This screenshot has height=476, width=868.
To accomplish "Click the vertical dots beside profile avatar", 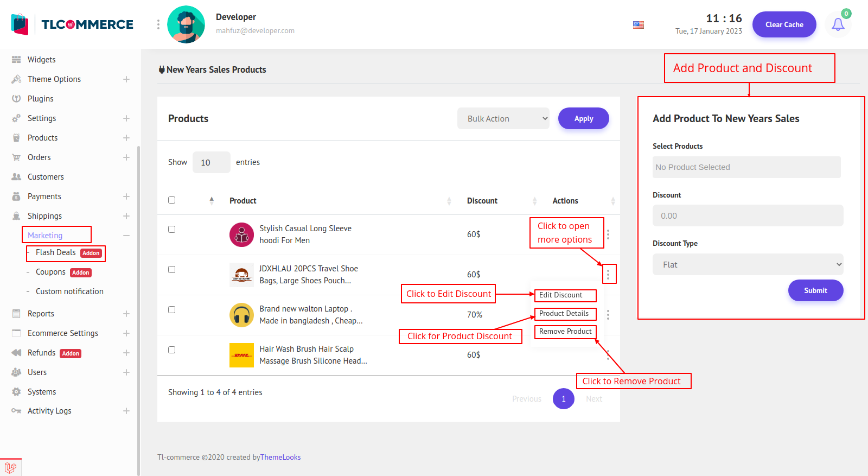I will tap(158, 24).
